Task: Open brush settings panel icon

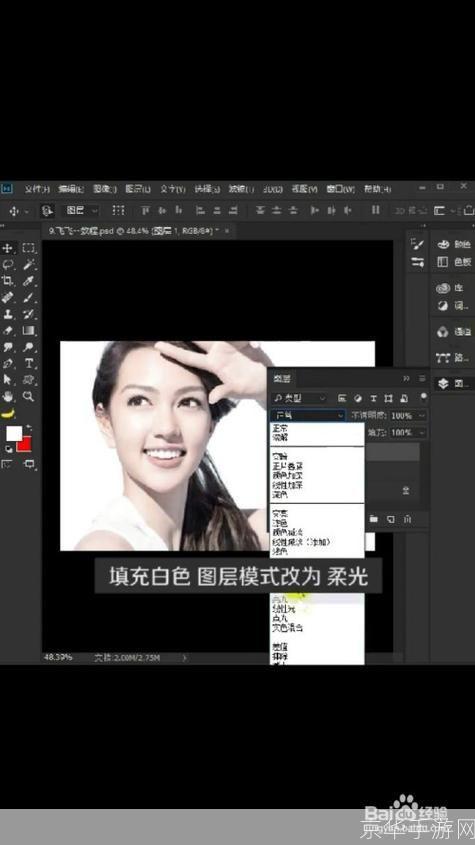Action: (417, 245)
